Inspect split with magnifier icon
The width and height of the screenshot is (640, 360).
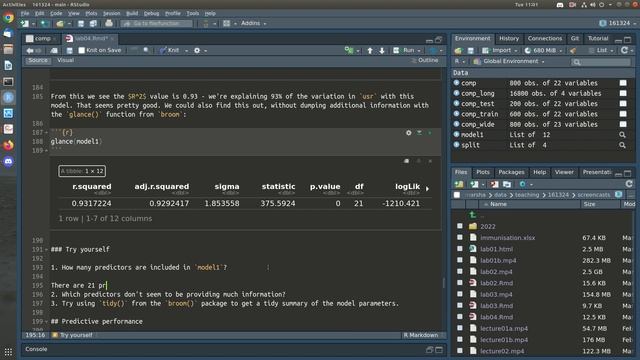pos(622,145)
